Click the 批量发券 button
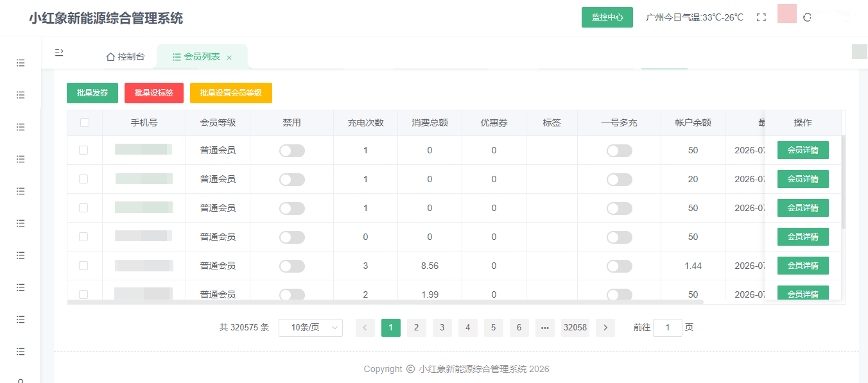Screen dimensions: 868x383 pyautogui.click(x=92, y=93)
